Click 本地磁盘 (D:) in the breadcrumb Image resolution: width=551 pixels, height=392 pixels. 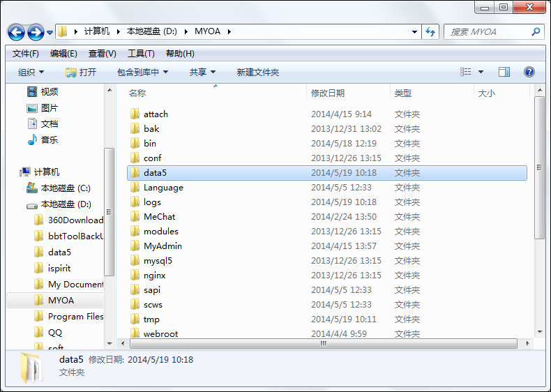click(152, 31)
